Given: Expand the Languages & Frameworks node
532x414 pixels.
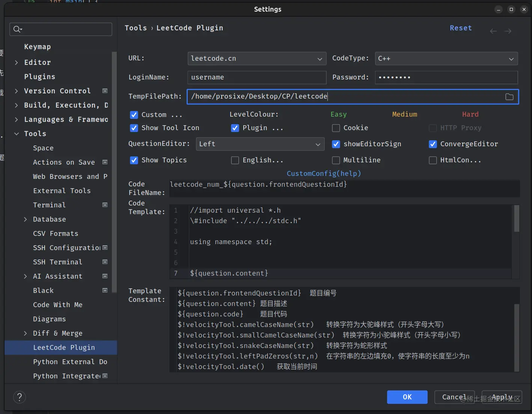Looking at the screenshot, I should tap(16, 120).
